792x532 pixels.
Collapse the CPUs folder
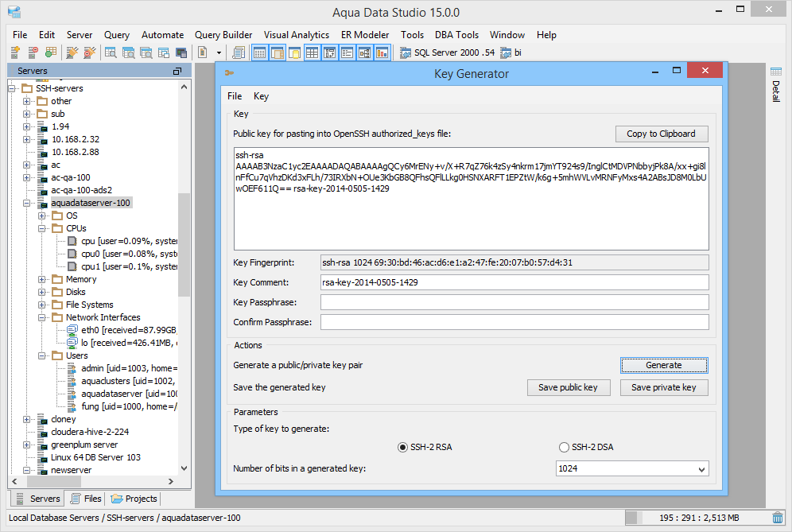41,228
